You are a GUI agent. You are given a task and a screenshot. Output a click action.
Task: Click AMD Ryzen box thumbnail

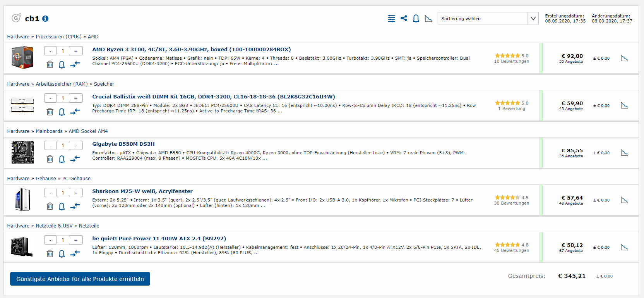click(22, 58)
